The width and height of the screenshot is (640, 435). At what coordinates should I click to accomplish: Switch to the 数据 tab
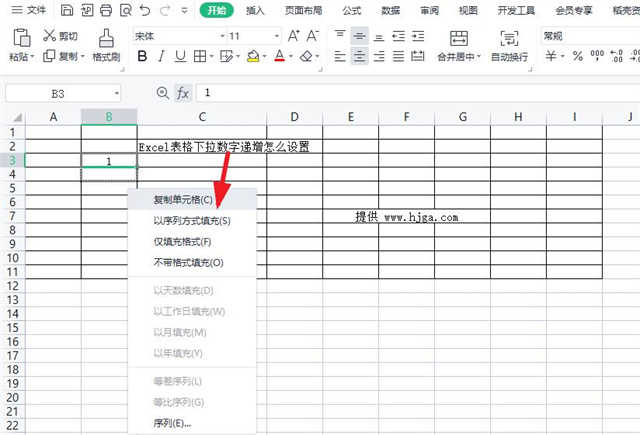click(x=390, y=10)
